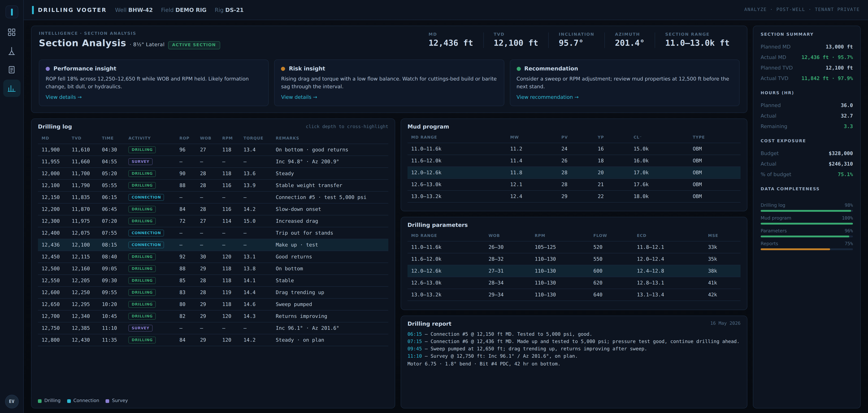868x413 pixels.
Task: Open View details under Performance insight
Action: coord(63,97)
